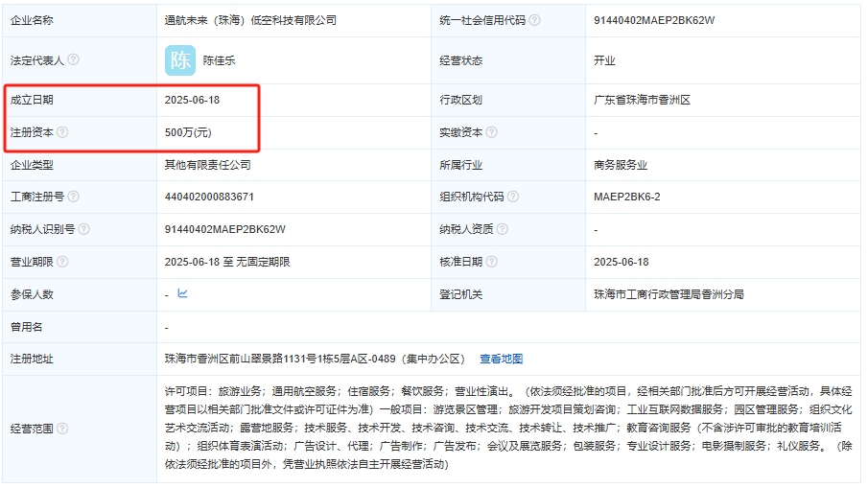
Task: Open the 参保人数 trend chart icon
Action: tap(182, 293)
